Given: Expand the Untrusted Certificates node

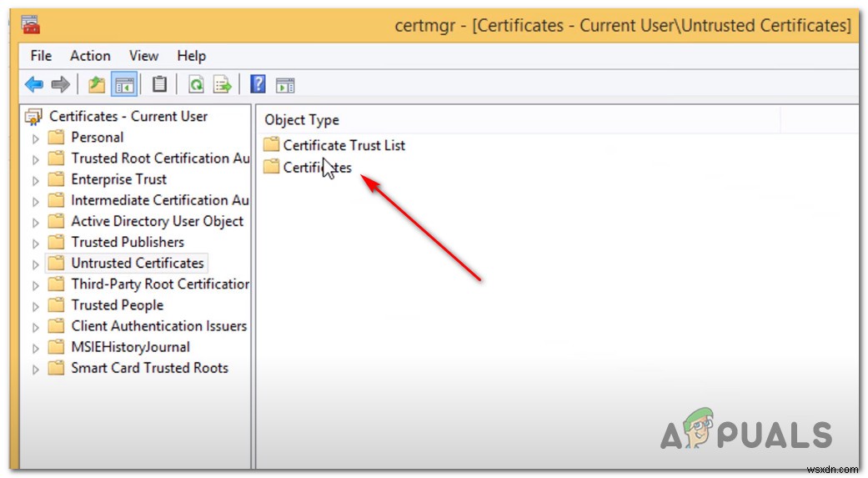Looking at the screenshot, I should [35, 264].
